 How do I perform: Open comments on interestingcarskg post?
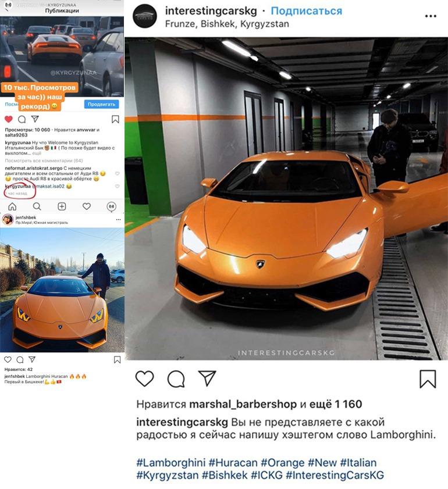pos(176,379)
